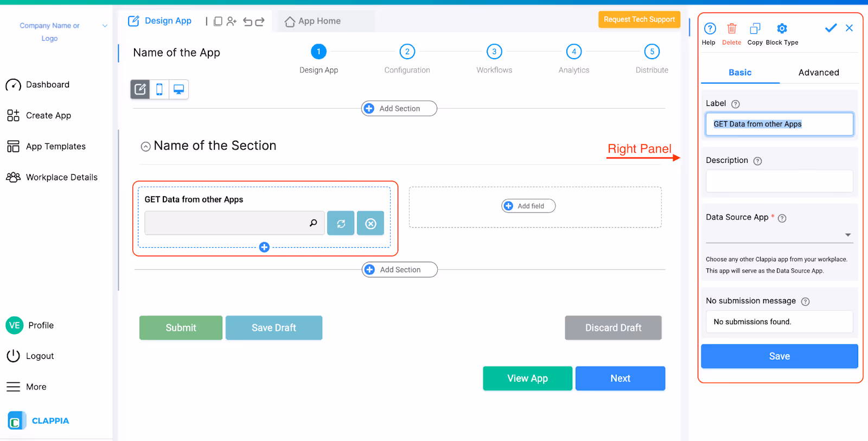Click the add user icon
This screenshot has height=441, width=868.
click(x=232, y=21)
